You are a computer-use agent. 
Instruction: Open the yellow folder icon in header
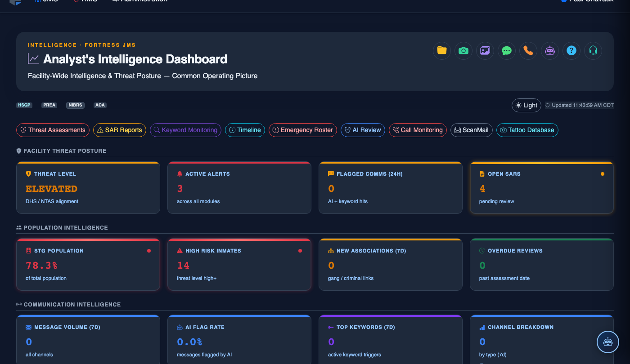[442, 51]
